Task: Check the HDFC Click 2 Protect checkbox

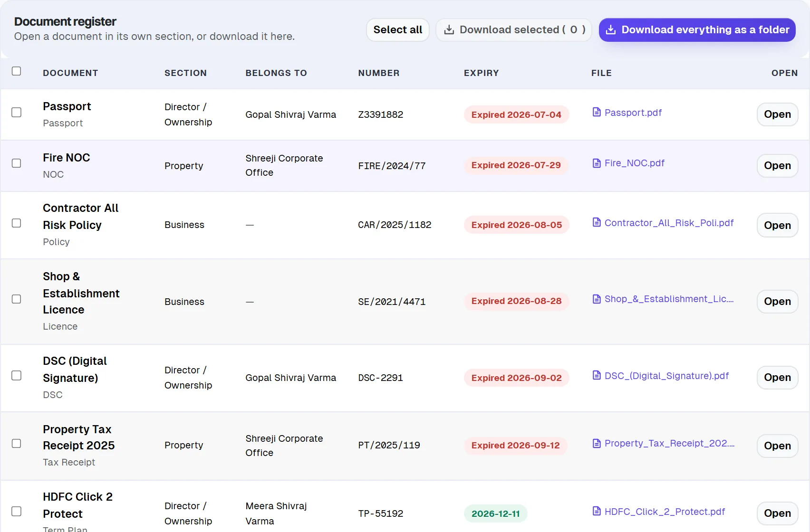Action: click(x=17, y=512)
